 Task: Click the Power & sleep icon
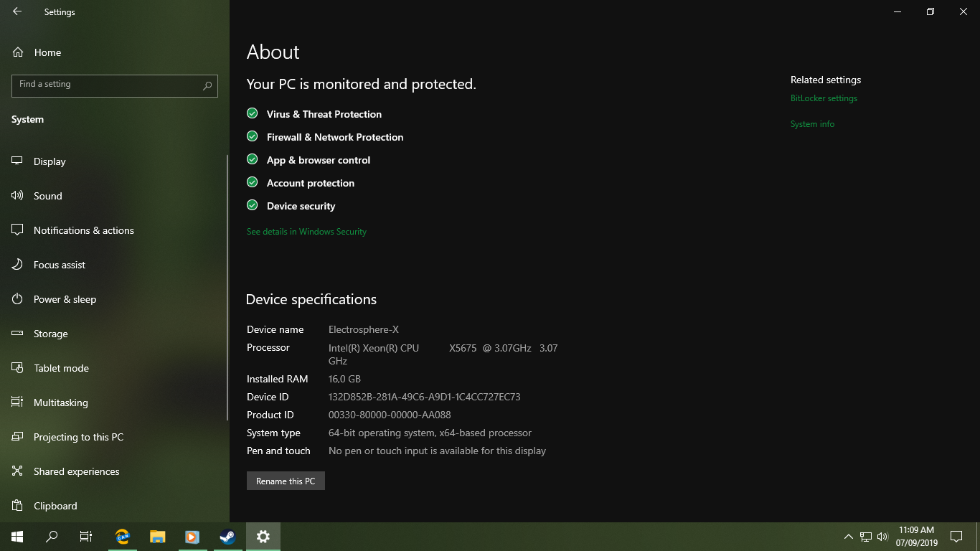click(17, 299)
